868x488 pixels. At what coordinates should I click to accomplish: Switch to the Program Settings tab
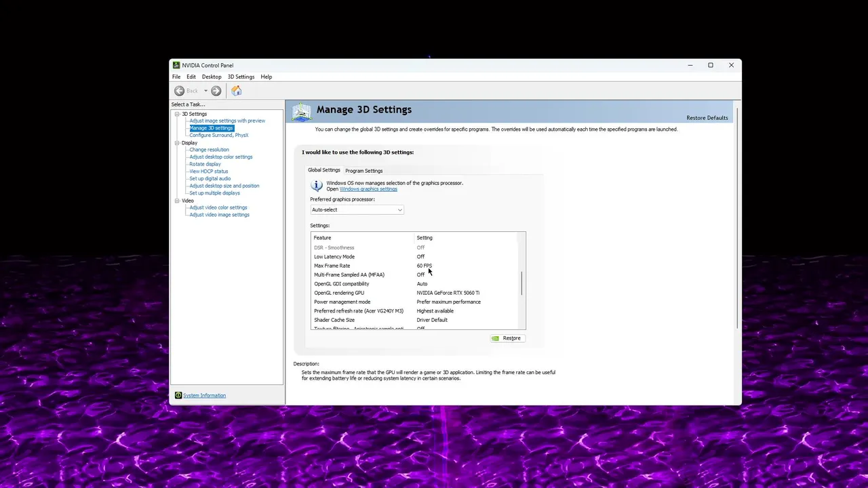pos(364,171)
